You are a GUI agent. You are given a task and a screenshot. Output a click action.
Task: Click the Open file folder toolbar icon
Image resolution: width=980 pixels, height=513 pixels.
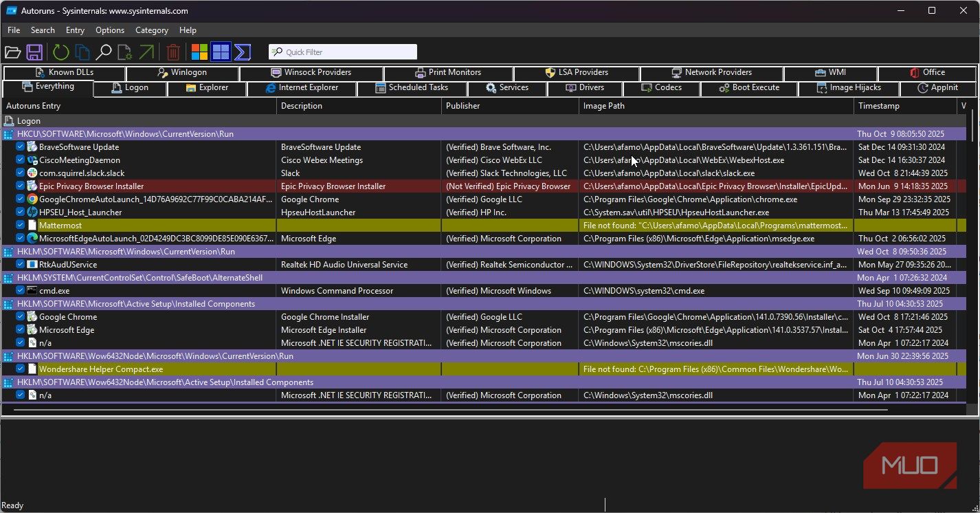[x=13, y=52]
